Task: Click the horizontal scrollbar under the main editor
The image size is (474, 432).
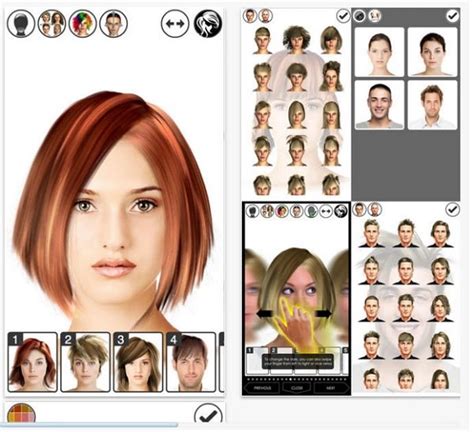Action: [x=90, y=425]
